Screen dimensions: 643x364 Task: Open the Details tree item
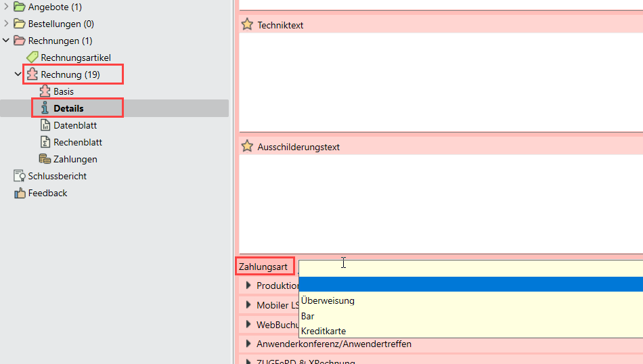68,108
